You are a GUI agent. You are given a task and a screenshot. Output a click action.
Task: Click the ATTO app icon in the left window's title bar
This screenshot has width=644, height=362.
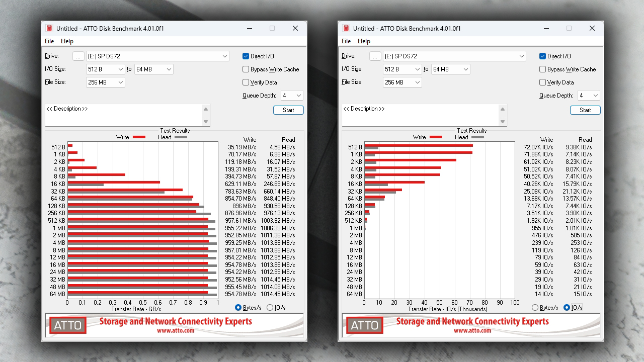49,29
